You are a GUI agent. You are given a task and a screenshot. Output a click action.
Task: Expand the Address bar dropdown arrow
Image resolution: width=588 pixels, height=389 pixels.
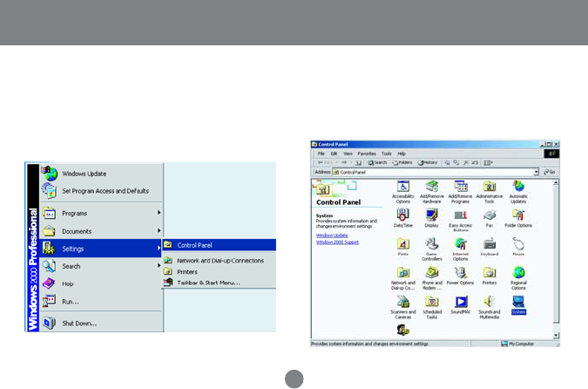(536, 172)
